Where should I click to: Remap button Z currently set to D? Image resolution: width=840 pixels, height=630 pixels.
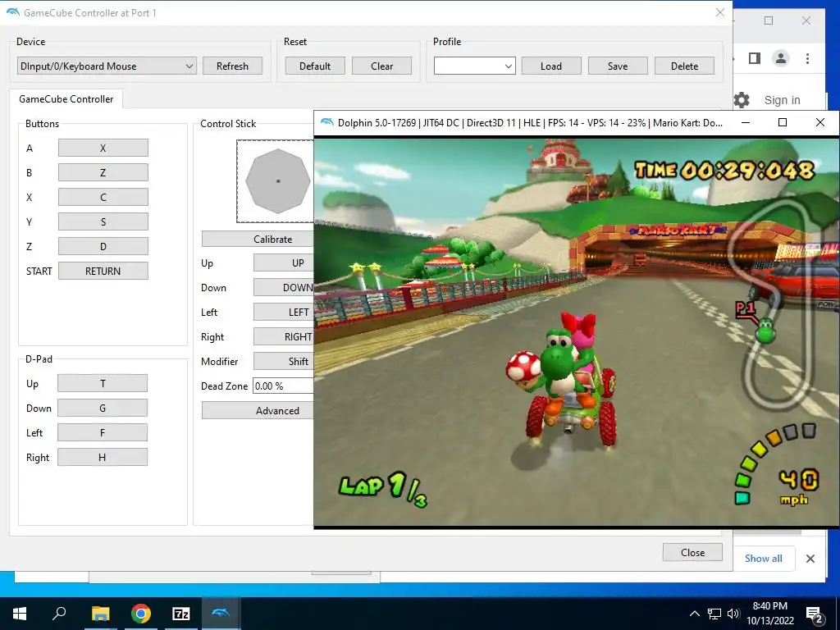tap(103, 246)
